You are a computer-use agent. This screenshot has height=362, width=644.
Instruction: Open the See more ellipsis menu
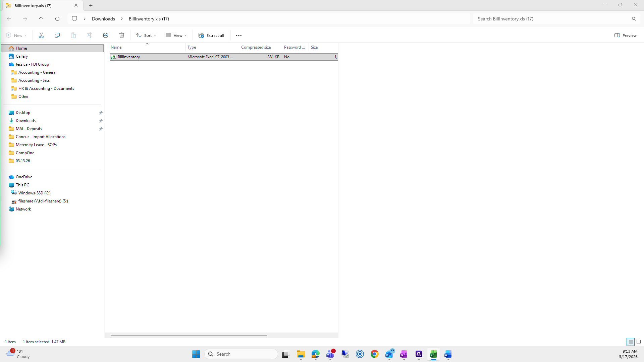coord(239,35)
